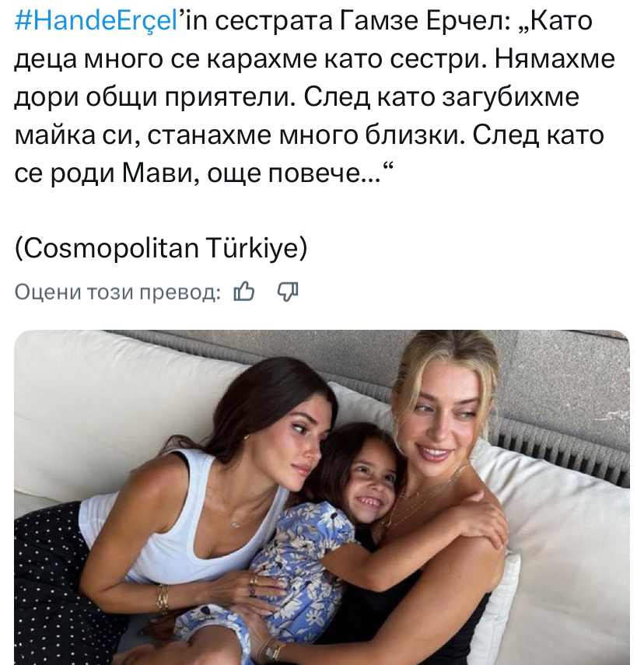
Task: Click the word 'сестрата' after the hashtag
Action: coord(273,21)
